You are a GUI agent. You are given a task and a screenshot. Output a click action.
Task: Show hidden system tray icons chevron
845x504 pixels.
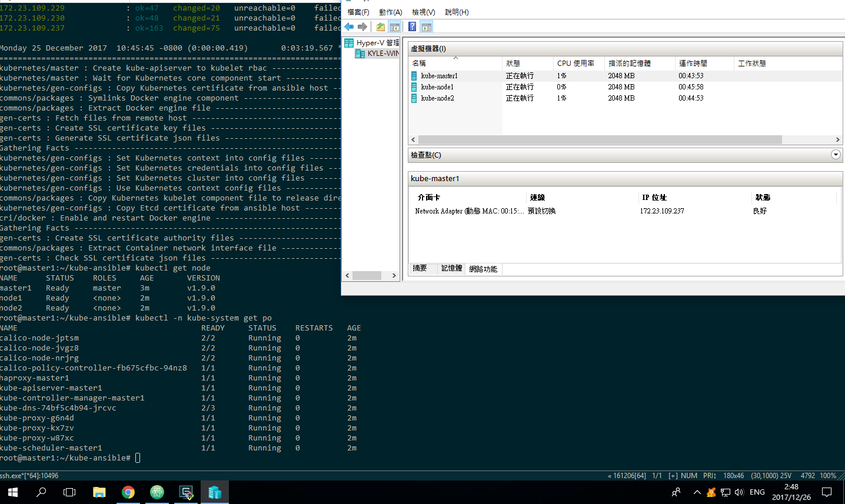[x=697, y=492]
